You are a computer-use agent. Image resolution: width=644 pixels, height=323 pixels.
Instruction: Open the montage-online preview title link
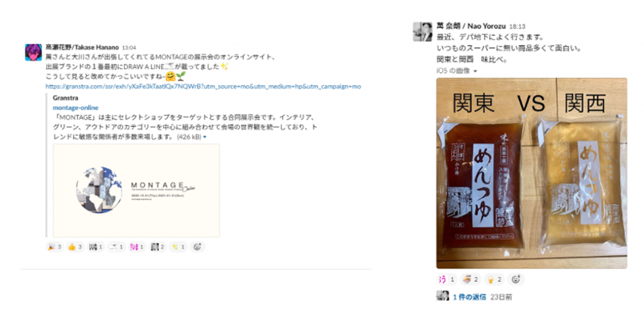[75, 107]
